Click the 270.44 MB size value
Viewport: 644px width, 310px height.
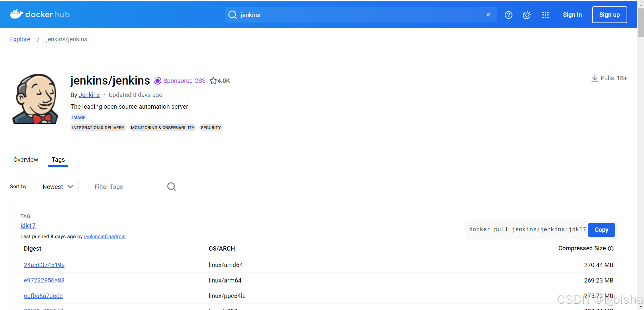coord(599,265)
